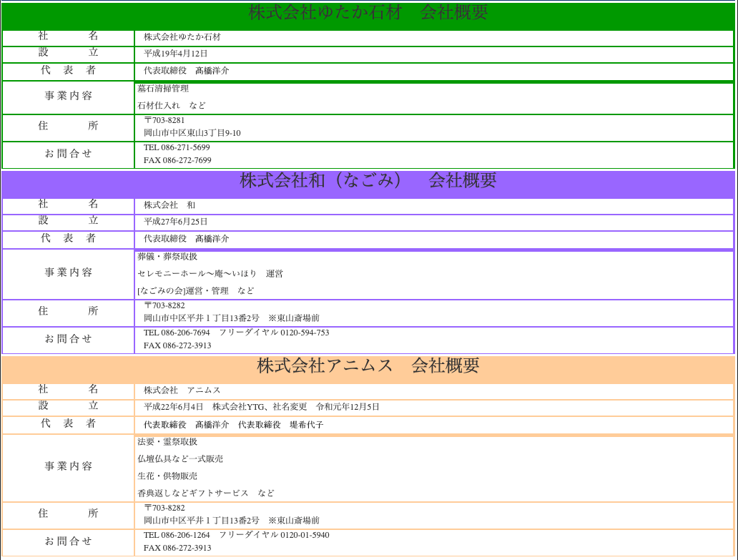Click the text '株式会社YTG、社名変更'
This screenshot has height=560, width=738.
[260, 407]
